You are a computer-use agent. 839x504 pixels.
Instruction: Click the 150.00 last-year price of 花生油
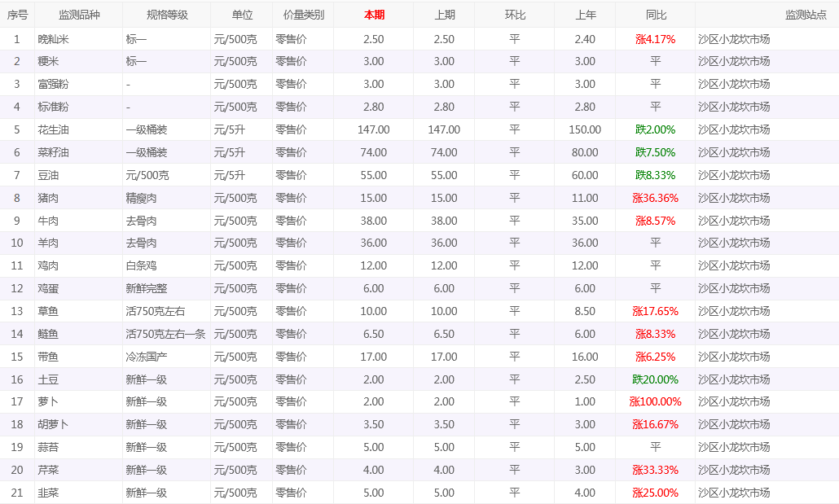(585, 130)
